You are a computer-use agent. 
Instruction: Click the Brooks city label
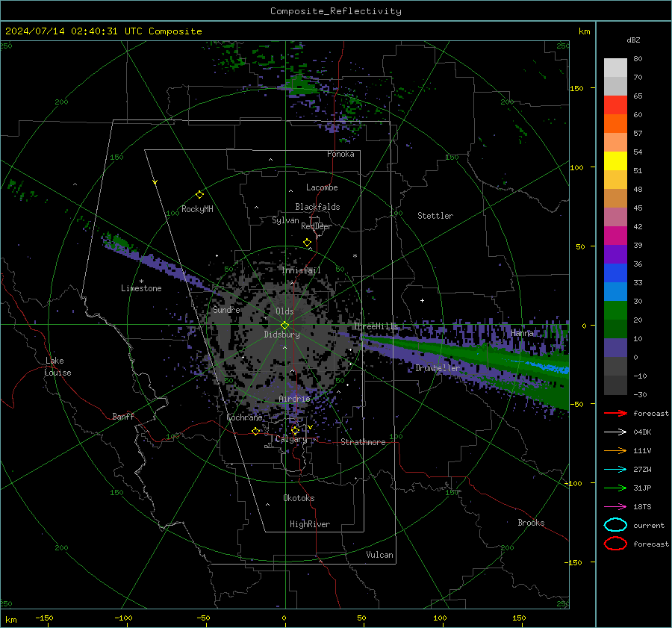tap(531, 523)
